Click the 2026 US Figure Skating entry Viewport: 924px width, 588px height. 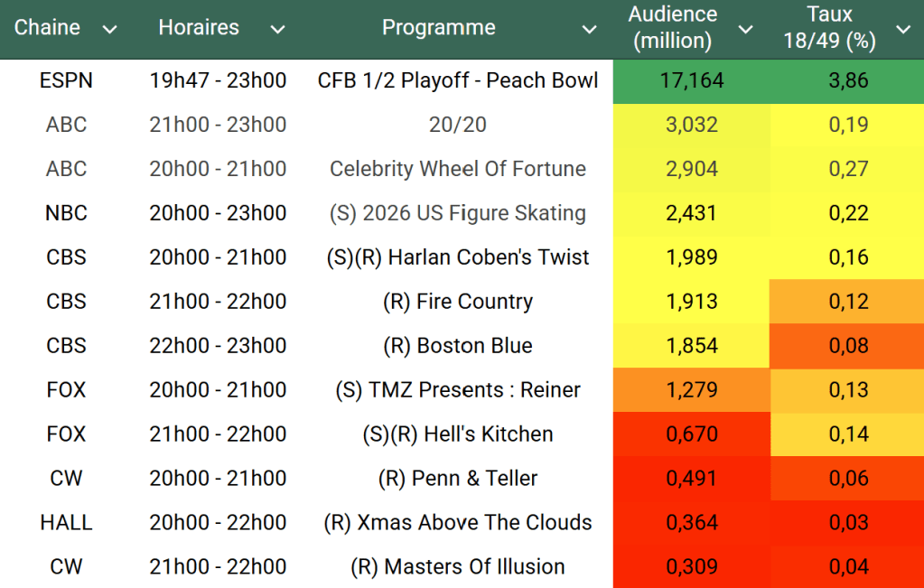pyautogui.click(x=458, y=213)
